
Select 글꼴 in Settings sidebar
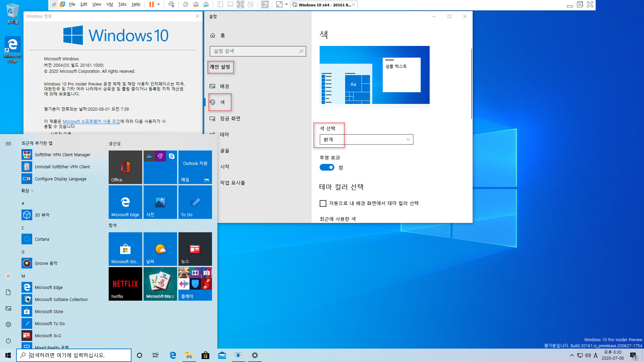(x=257, y=150)
